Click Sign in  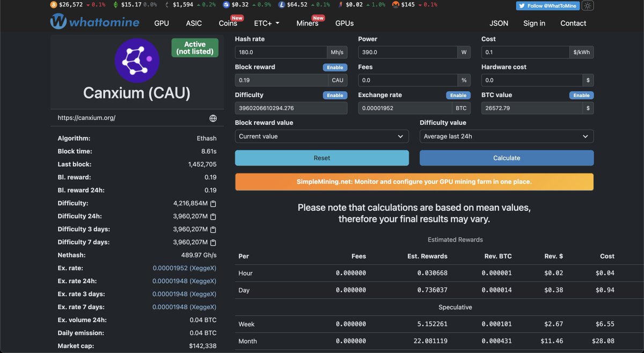pos(534,23)
